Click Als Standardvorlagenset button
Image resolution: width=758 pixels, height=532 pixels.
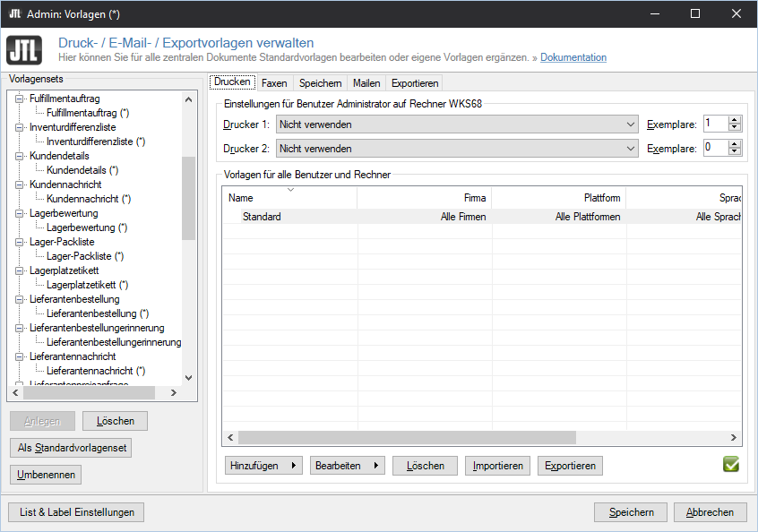coord(72,448)
